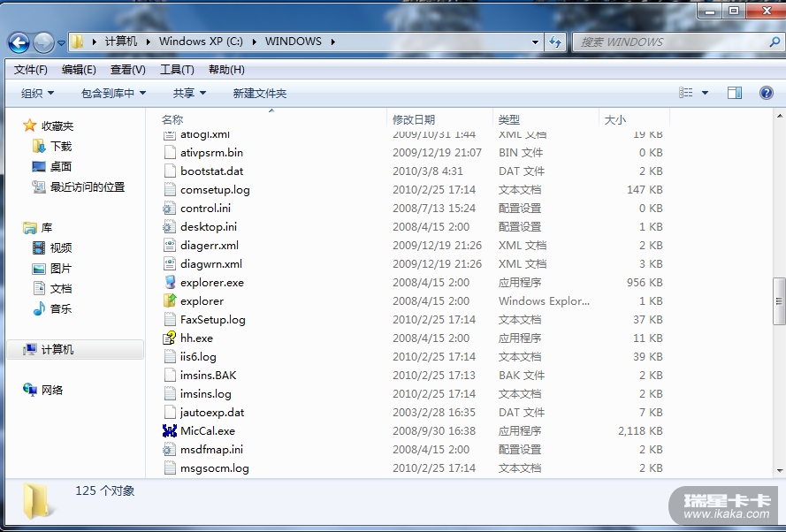Viewport: 786px width, 532px height.
Task: Open the view options dropdown arrow
Action: [x=705, y=93]
